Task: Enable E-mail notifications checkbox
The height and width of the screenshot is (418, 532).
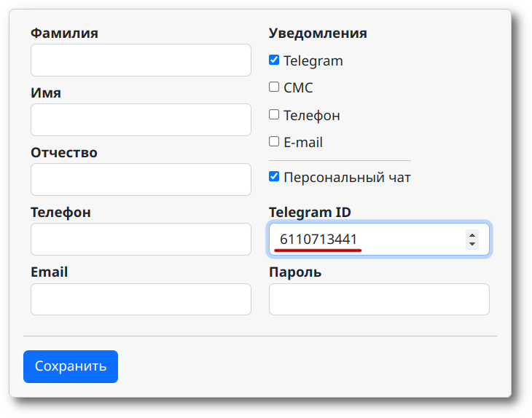Action: pos(274,142)
